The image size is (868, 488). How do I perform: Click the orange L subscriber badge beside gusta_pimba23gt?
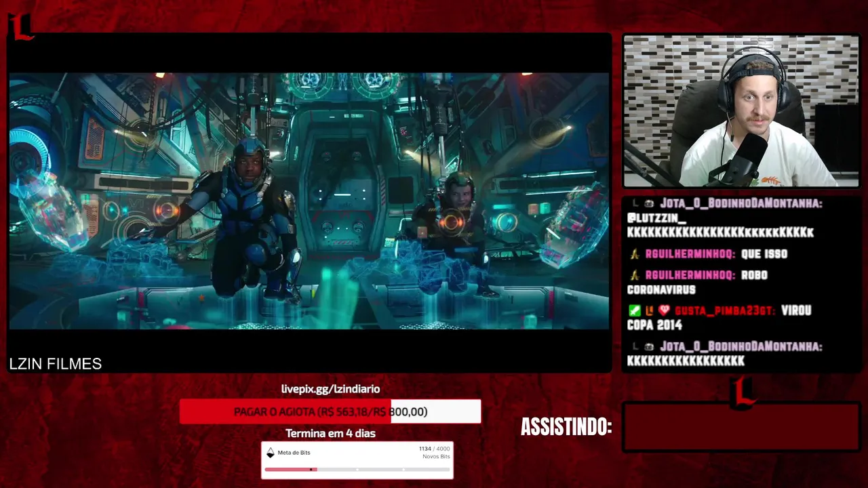pyautogui.click(x=649, y=310)
